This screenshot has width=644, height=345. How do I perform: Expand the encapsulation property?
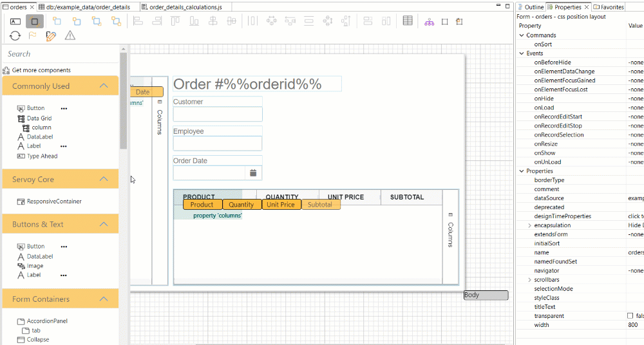529,226
